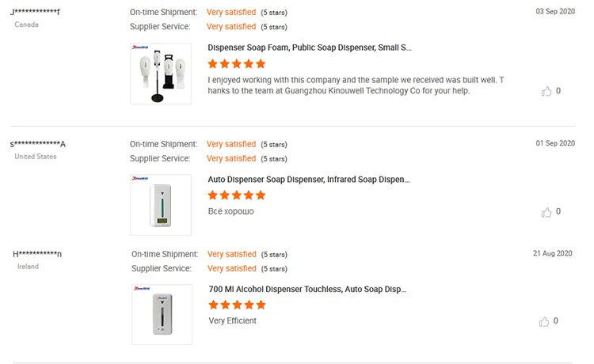Open 700 Ml Alcohol Dispenser product image
Image resolution: width=594 pixels, height=364 pixels.
(x=162, y=314)
